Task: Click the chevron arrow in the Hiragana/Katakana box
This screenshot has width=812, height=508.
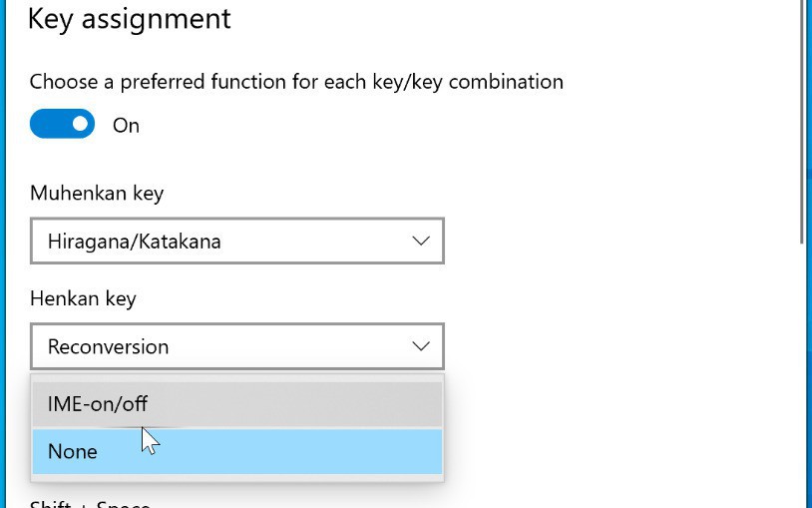Action: [x=421, y=242]
